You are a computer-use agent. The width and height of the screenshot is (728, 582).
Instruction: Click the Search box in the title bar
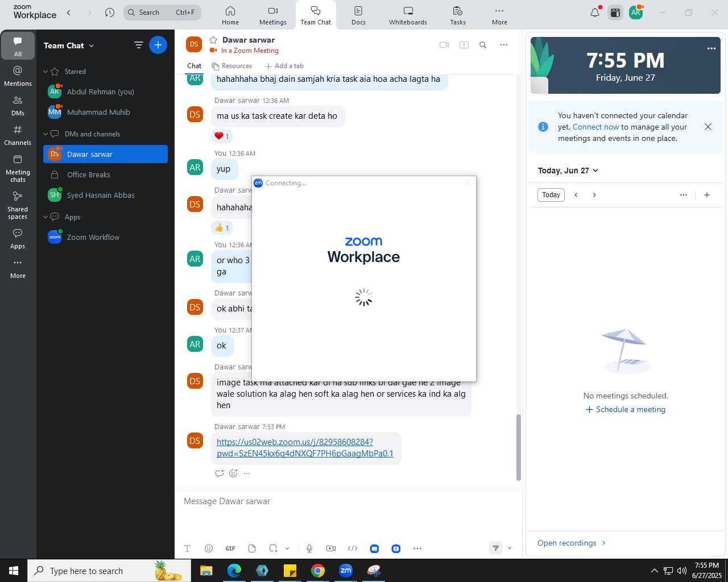(x=162, y=13)
